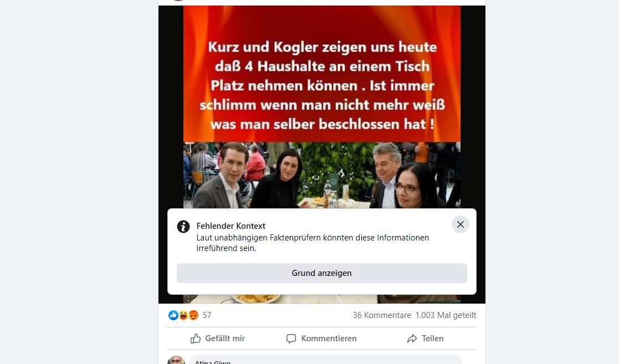Click the commenter name Atina Giwo
The width and height of the screenshot is (619, 364).
(213, 362)
